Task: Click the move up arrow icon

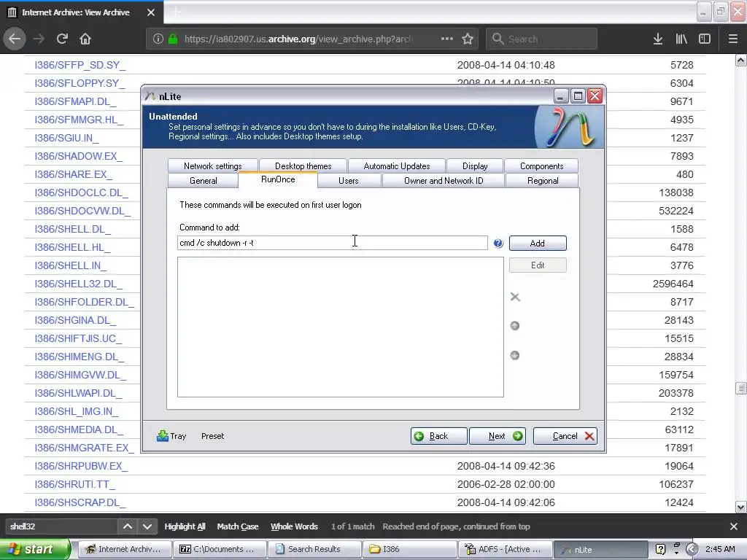Action: point(515,326)
